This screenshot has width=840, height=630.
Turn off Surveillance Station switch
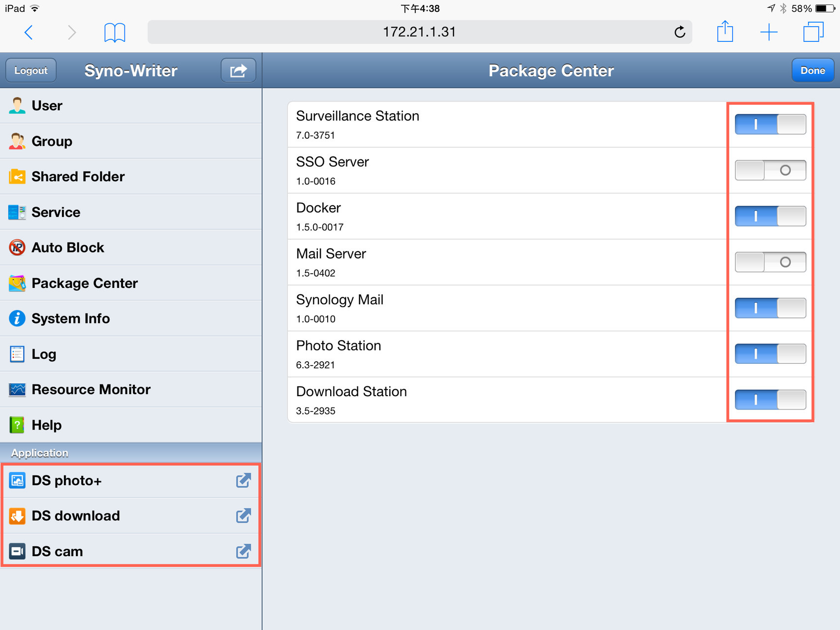point(770,124)
